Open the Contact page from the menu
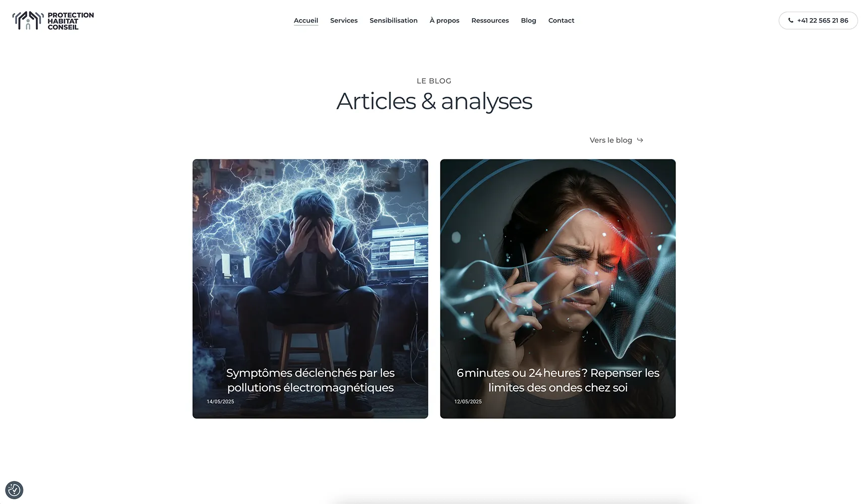This screenshot has height=504, width=868. [x=561, y=21]
